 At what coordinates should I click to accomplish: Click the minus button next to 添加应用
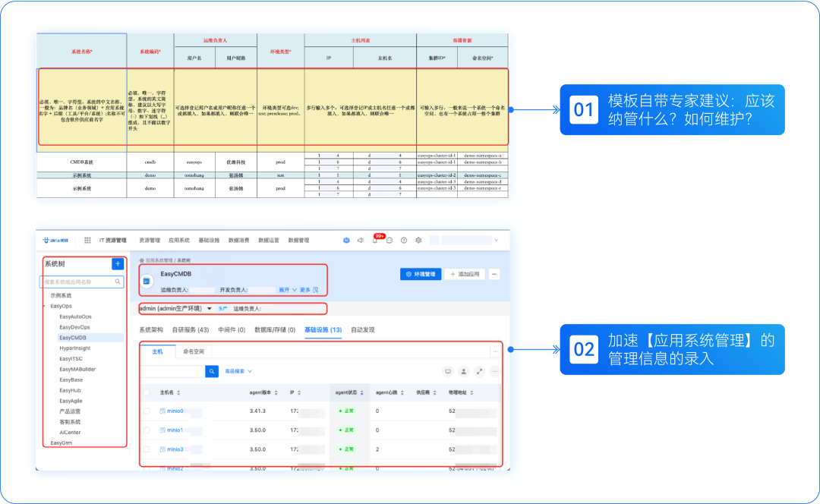click(x=494, y=274)
